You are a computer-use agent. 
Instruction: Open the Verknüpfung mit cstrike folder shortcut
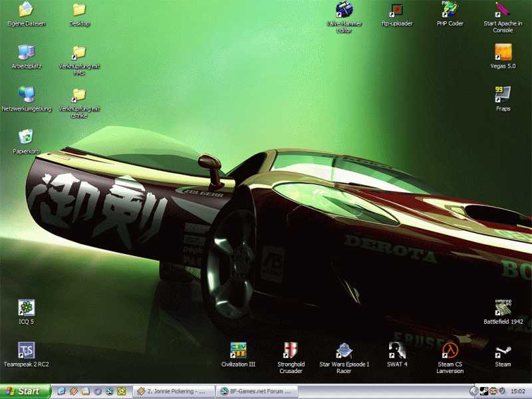point(79,95)
